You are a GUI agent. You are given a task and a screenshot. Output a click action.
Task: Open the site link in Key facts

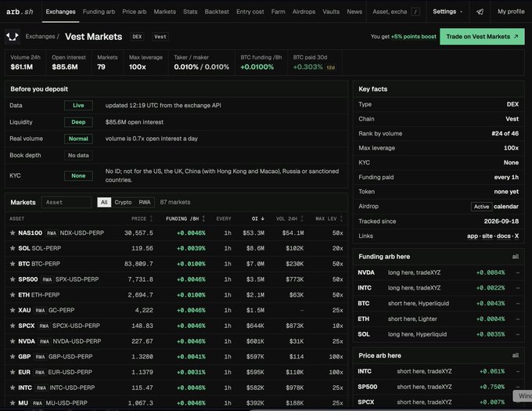click(487, 236)
